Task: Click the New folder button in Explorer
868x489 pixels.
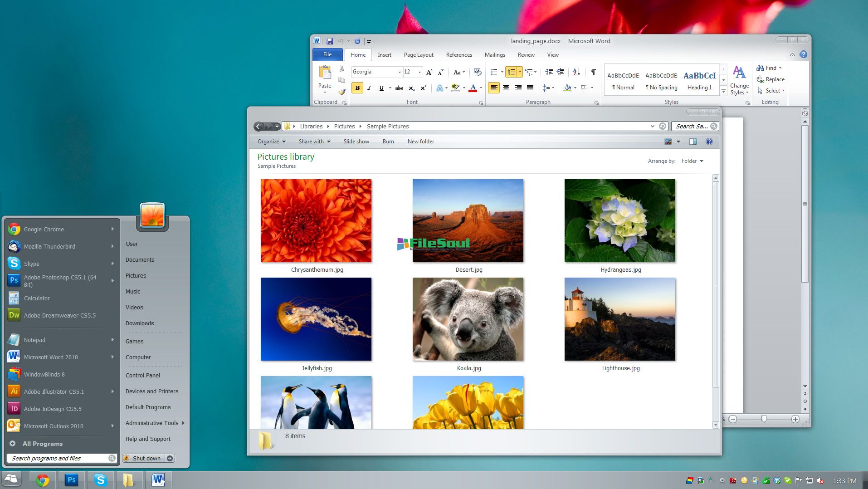Action: (420, 142)
